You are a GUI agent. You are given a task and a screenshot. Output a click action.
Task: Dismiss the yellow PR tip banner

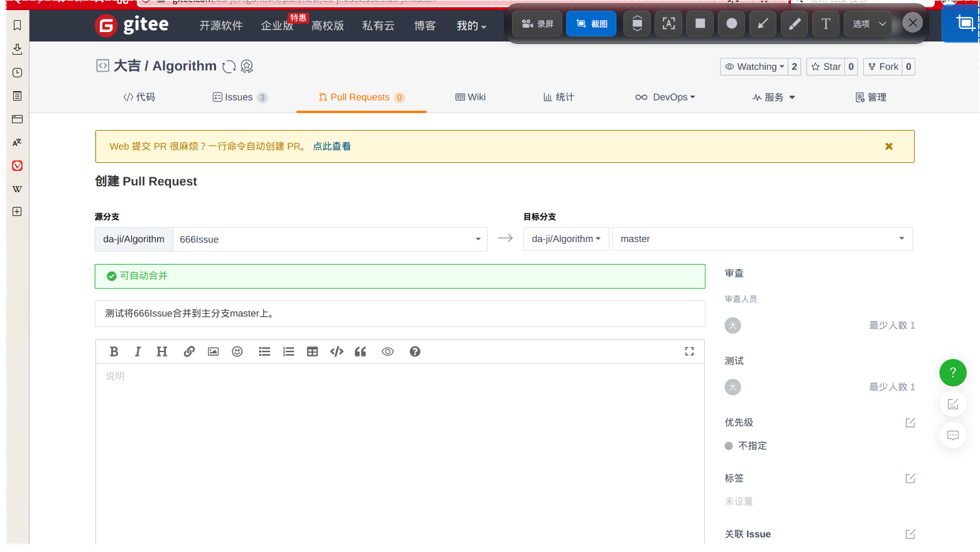click(889, 146)
